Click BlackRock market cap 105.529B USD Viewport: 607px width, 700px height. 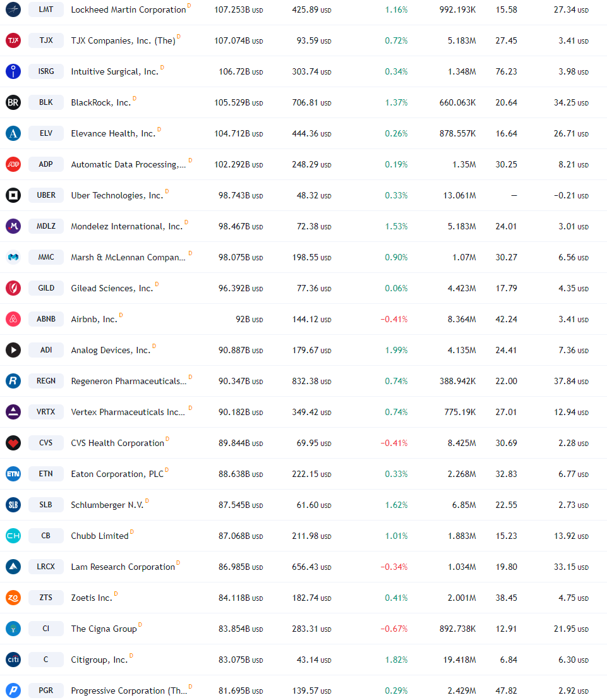click(239, 103)
